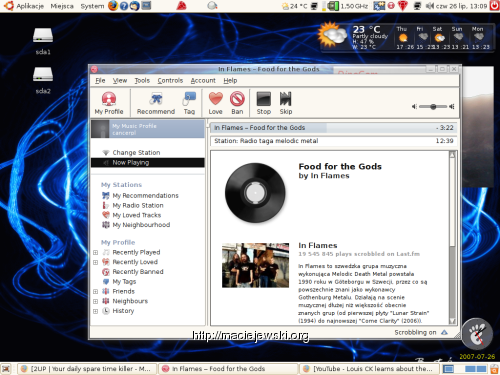Viewport: 500px width, 375px height.
Task: Stop the radio playback
Action: (264, 103)
